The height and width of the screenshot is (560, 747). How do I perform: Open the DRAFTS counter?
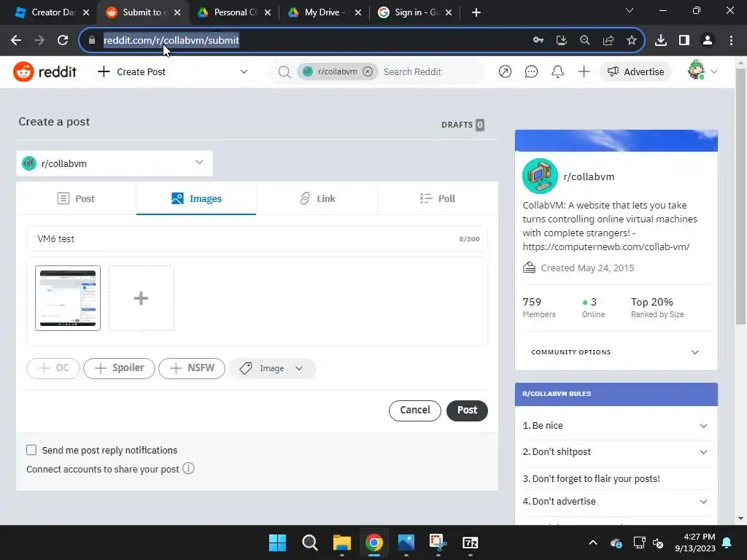pyautogui.click(x=462, y=125)
